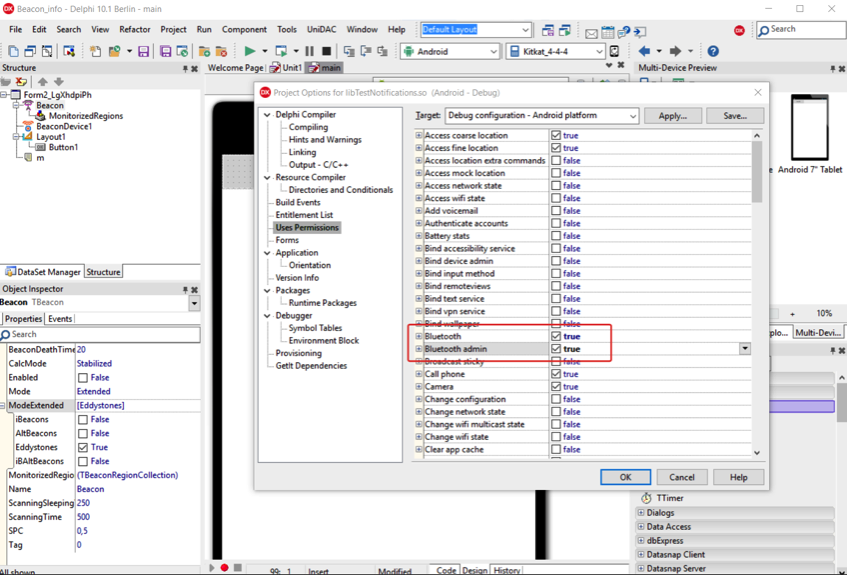The height and width of the screenshot is (575, 848).
Task: Click the green Run button in toolbar
Action: (249, 51)
